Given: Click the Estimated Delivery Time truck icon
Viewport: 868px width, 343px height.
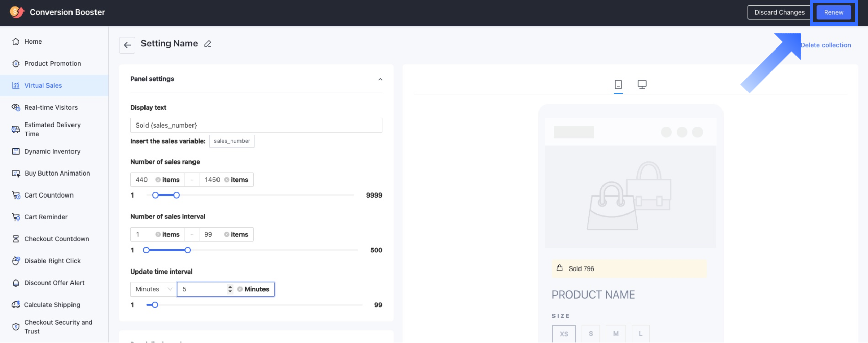Looking at the screenshot, I should [x=16, y=129].
